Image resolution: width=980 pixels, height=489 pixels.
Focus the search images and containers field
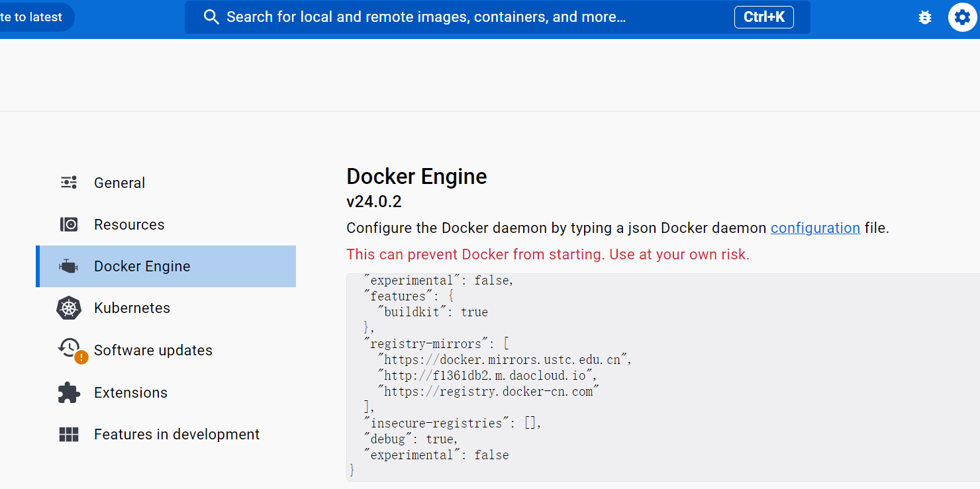497,17
